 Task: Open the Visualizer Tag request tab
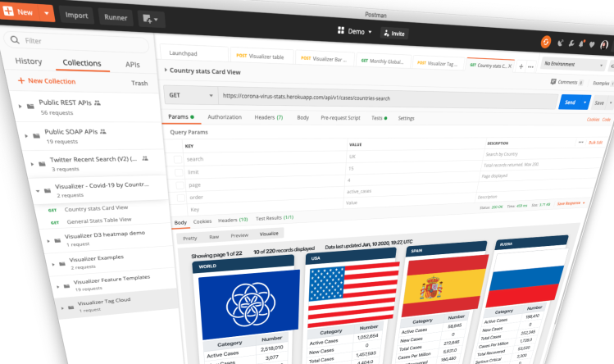pyautogui.click(x=438, y=63)
